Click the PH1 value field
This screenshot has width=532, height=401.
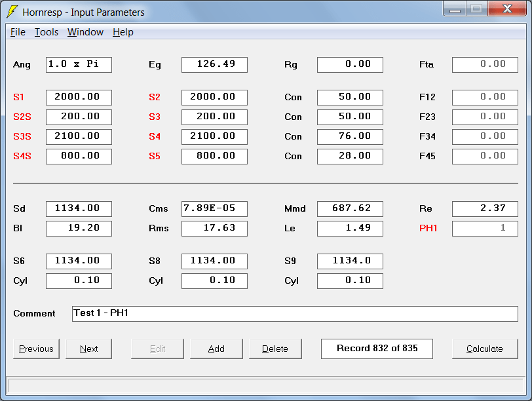485,229
